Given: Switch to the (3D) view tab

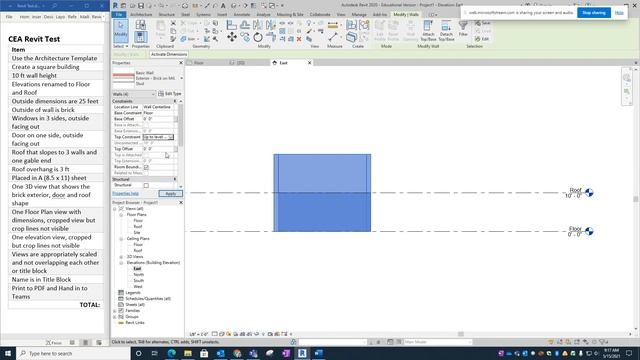Looking at the screenshot, I should [240, 63].
